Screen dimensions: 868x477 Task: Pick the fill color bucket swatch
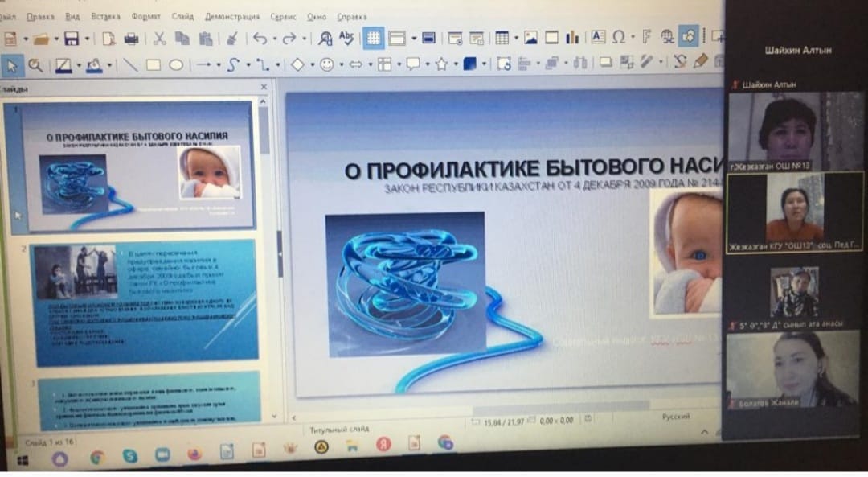tap(94, 65)
